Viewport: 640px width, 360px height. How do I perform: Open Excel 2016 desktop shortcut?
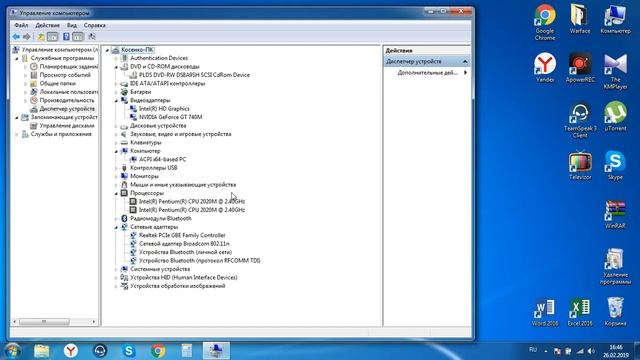580,312
